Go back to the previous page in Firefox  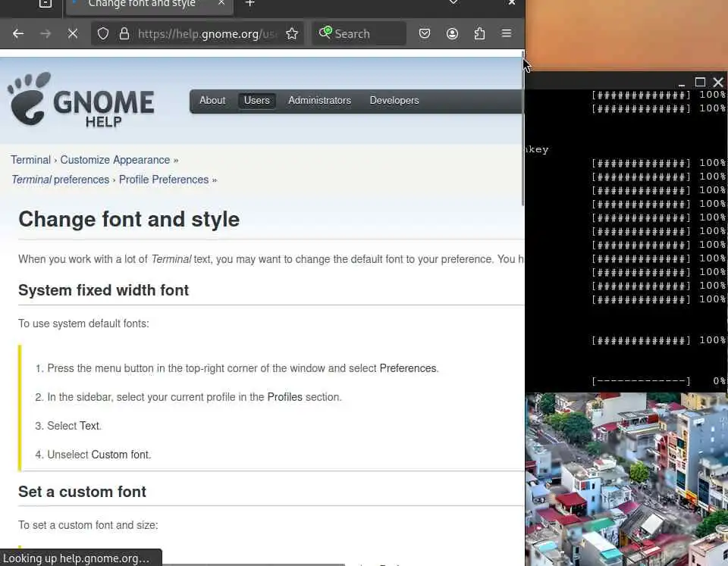pos(18,33)
